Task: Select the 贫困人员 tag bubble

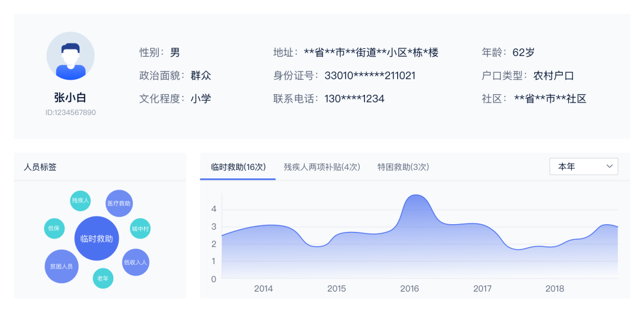Action: [61, 266]
